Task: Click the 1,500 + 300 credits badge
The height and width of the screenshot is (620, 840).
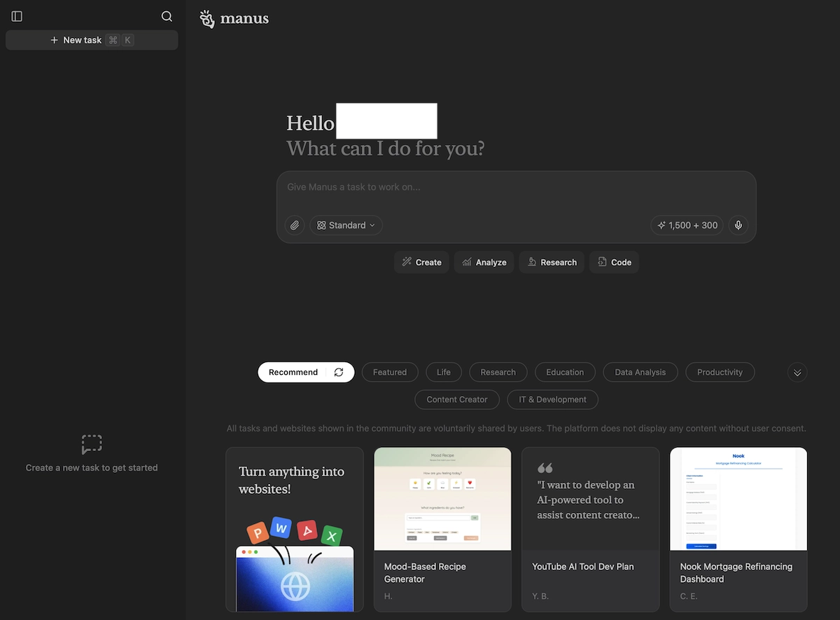Action: point(687,226)
